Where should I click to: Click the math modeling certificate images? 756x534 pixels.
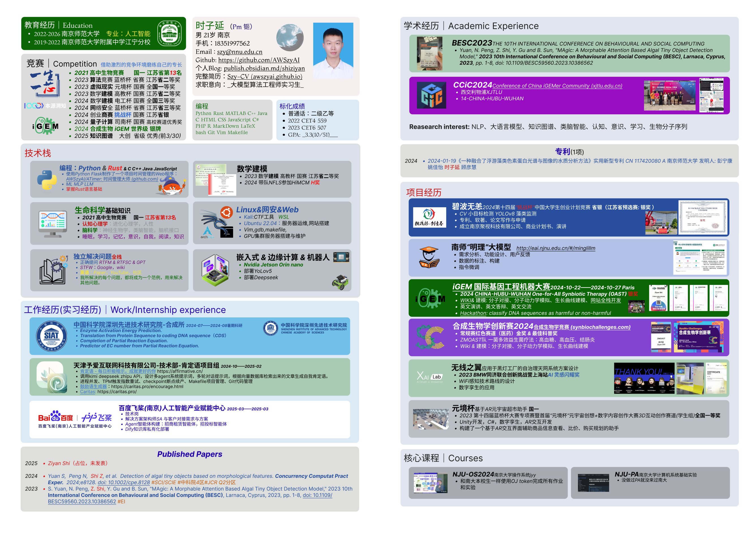click(216, 180)
